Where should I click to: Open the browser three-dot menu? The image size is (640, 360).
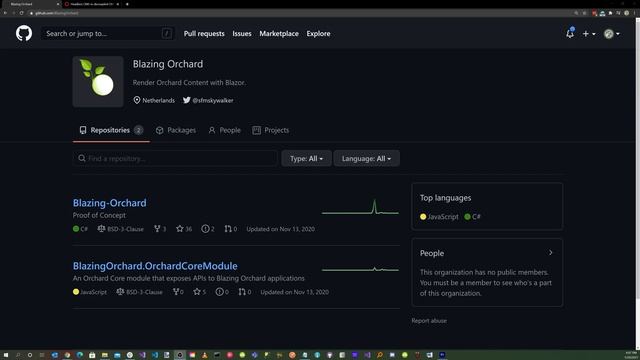634,13
